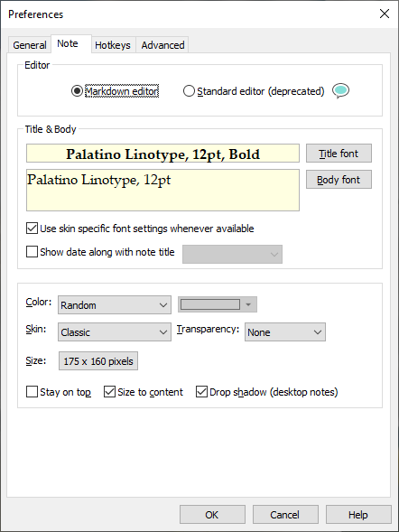This screenshot has width=399, height=532.
Task: Open the disabled date format dropdown
Action: click(x=232, y=254)
